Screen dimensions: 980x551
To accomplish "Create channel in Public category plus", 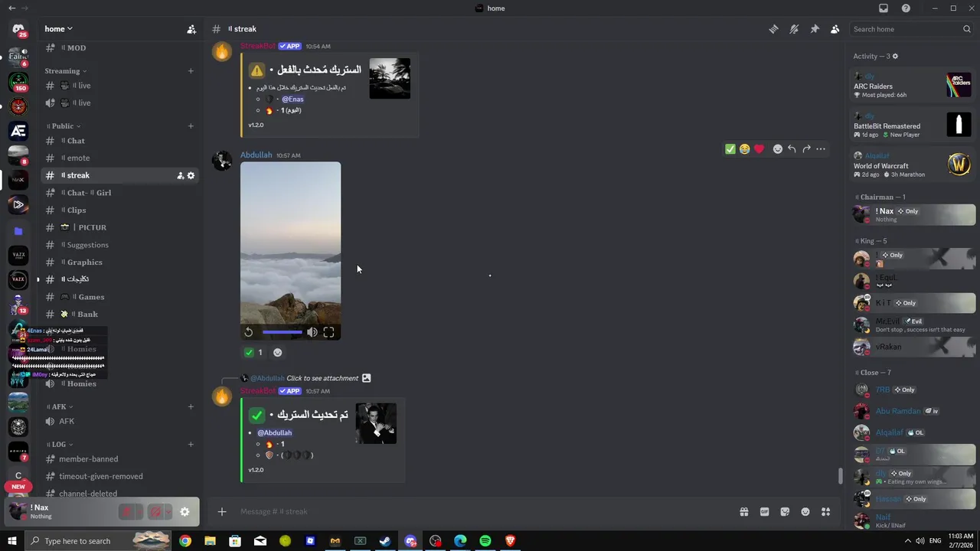I will 191,126.
